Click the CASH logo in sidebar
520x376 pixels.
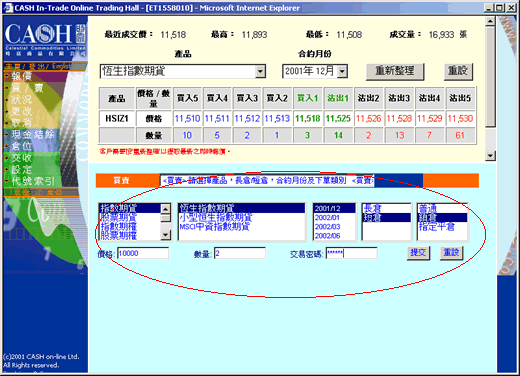45,39
